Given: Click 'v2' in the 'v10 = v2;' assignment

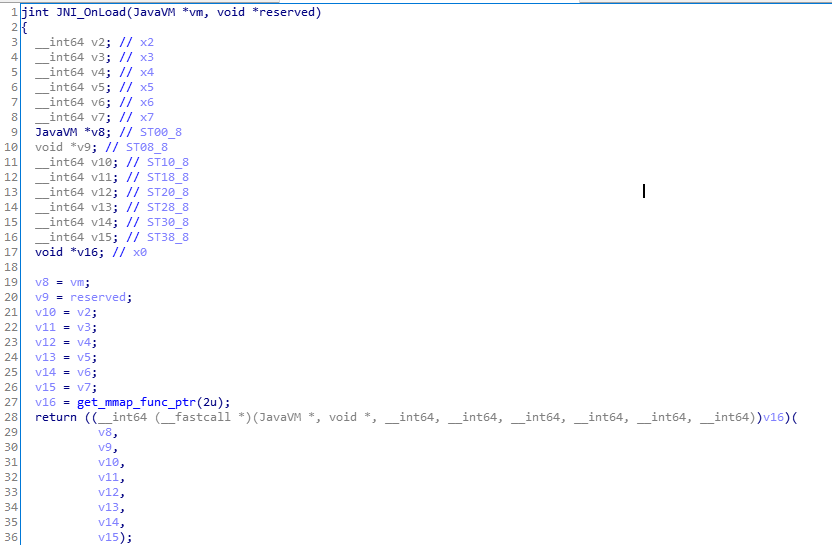Looking at the screenshot, I should (84, 312).
